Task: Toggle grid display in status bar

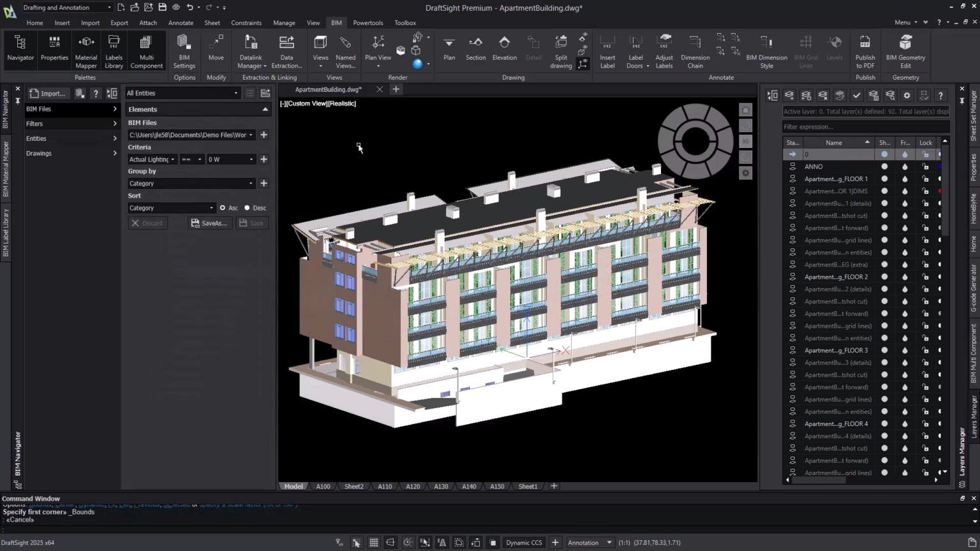Action: (x=373, y=542)
